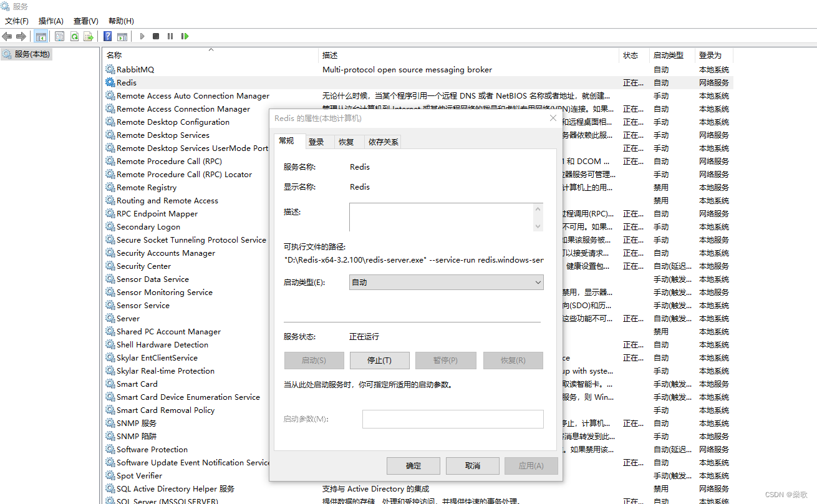This screenshot has height=504, width=817.
Task: Click the description box scroll-up arrow
Action: (x=538, y=210)
